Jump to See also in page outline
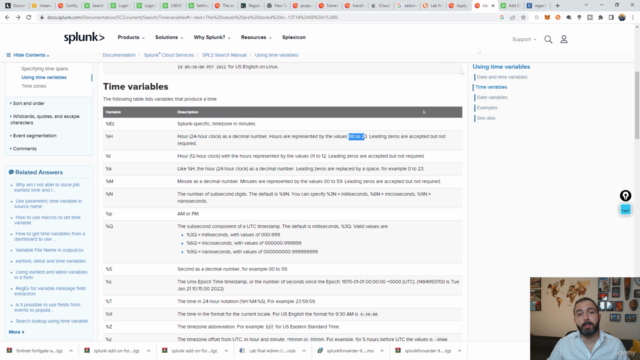Viewport: 640px width, 360px height. (486, 118)
